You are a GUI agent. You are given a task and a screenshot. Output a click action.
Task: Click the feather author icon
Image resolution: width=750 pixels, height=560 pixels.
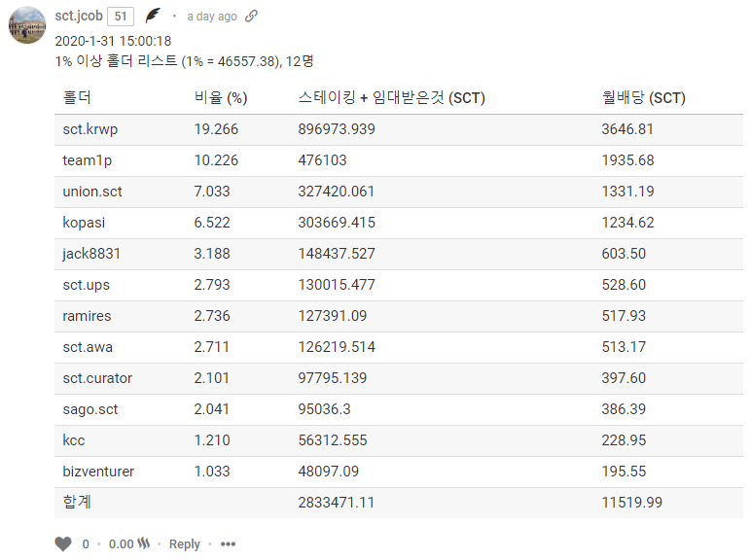point(153,16)
